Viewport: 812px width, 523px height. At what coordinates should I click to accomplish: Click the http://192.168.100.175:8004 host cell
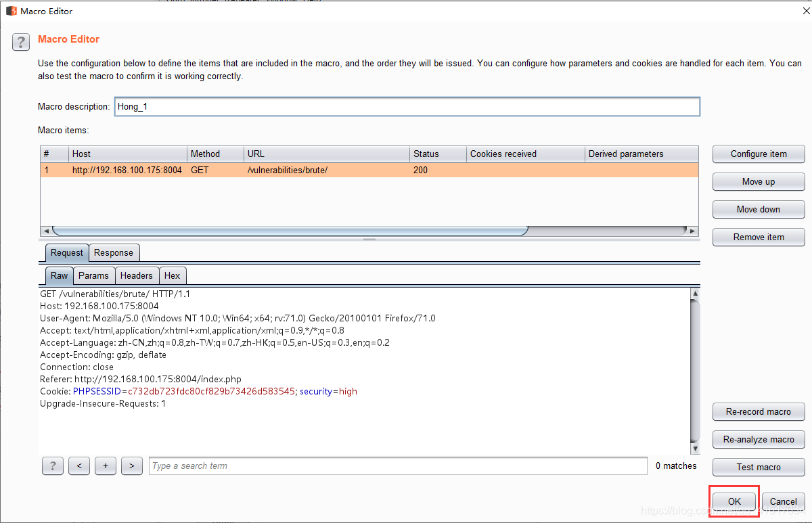pos(128,170)
